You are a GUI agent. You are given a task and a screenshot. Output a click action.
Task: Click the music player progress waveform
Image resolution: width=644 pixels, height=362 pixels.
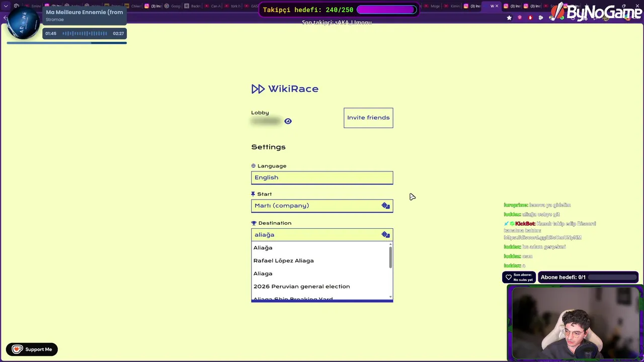pos(85,34)
